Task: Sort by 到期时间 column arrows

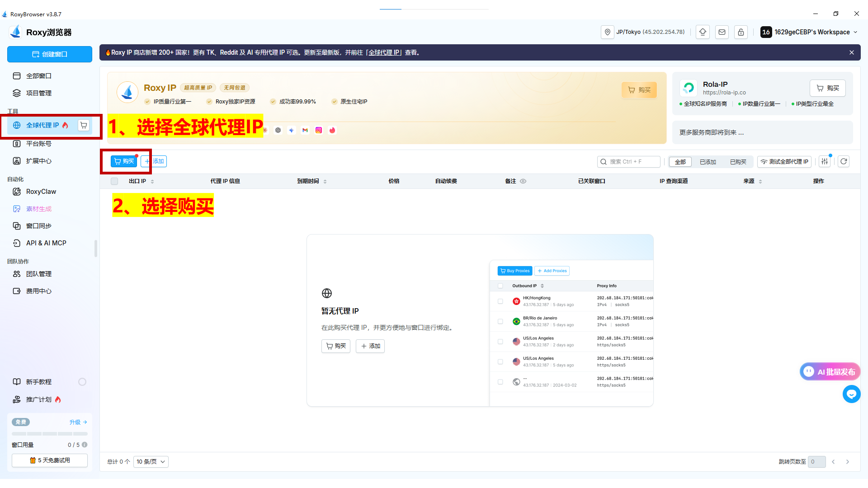Action: 325,181
